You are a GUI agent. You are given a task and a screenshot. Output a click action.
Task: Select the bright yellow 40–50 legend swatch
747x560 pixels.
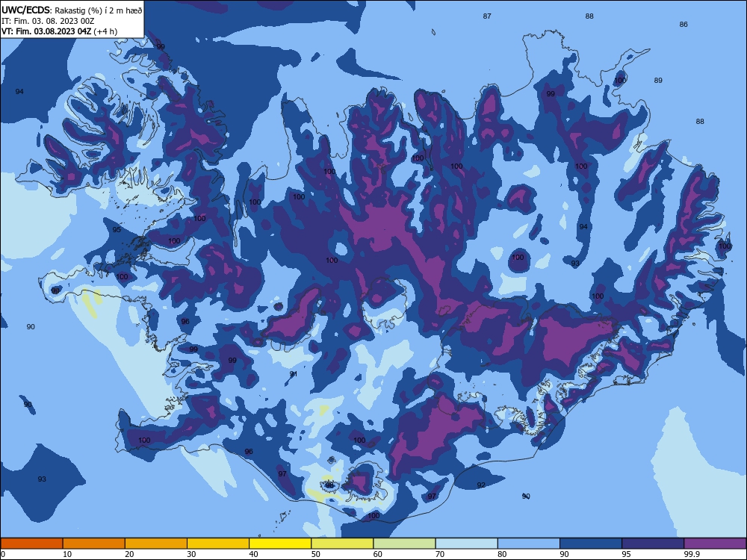click(280, 544)
